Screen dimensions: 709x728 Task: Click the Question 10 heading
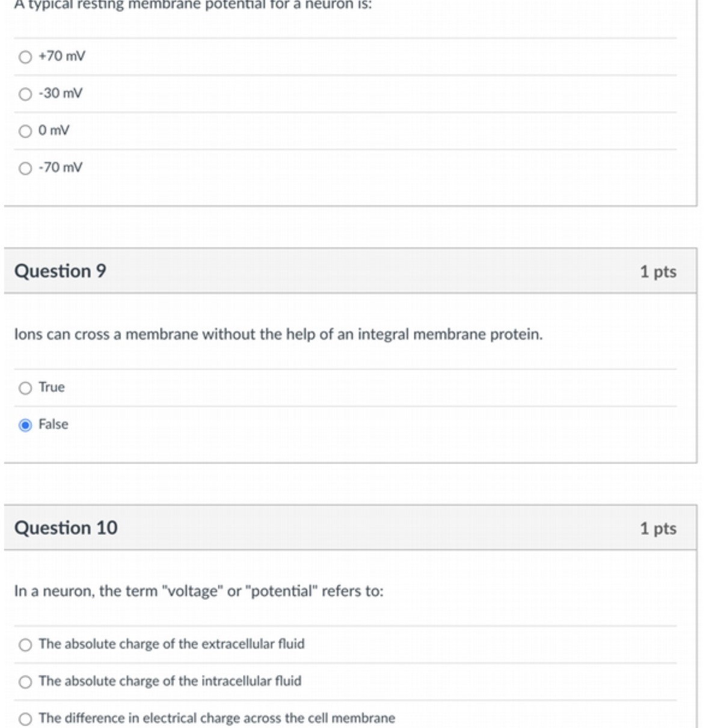click(x=66, y=528)
